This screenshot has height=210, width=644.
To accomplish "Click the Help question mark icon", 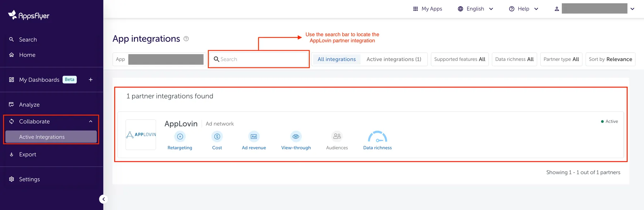I will click(512, 9).
